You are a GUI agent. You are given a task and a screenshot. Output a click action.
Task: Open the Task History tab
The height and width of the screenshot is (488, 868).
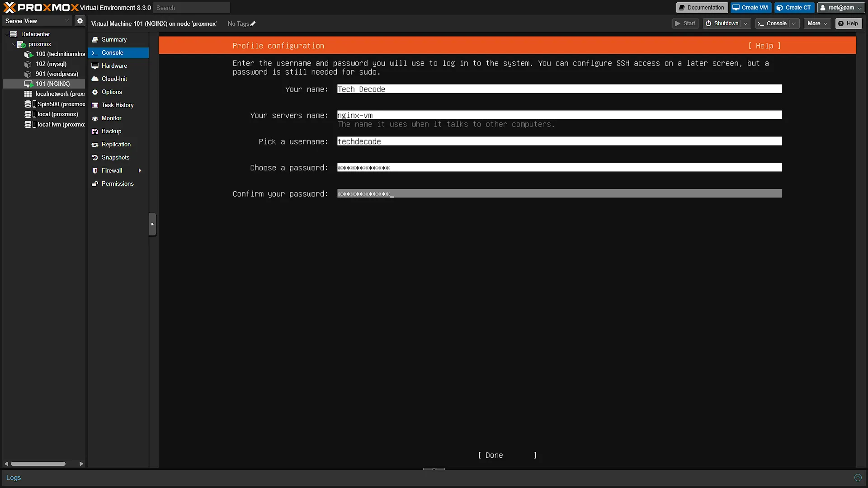tap(118, 105)
